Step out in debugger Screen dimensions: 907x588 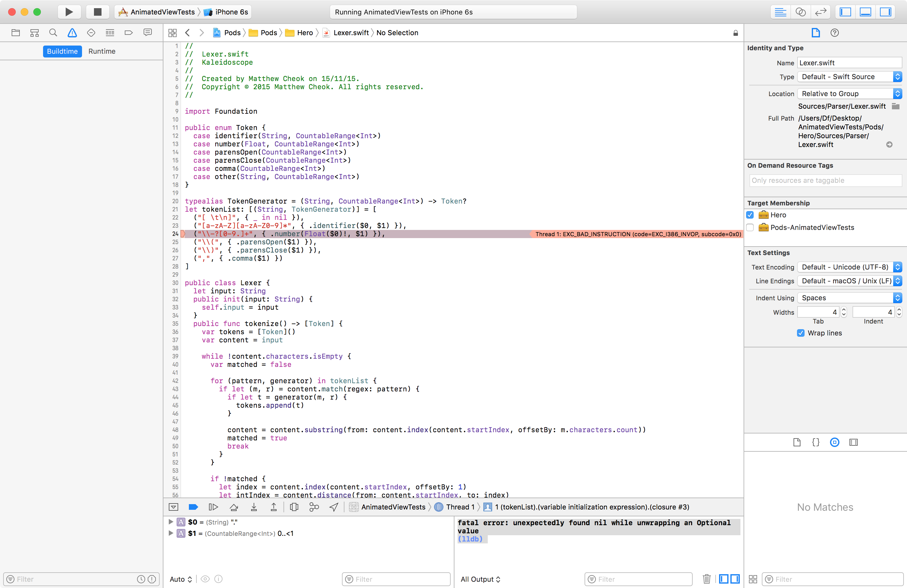click(x=274, y=507)
